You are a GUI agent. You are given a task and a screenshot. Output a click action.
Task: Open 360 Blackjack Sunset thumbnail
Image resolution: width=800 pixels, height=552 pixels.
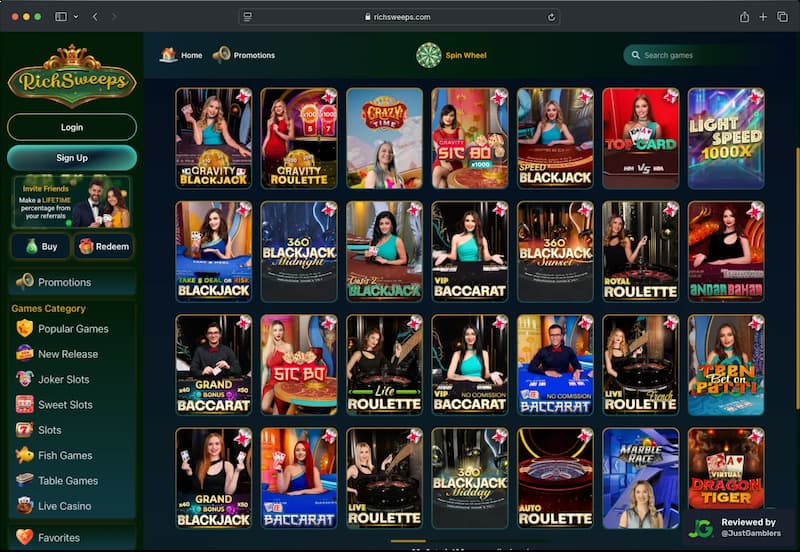coord(555,252)
